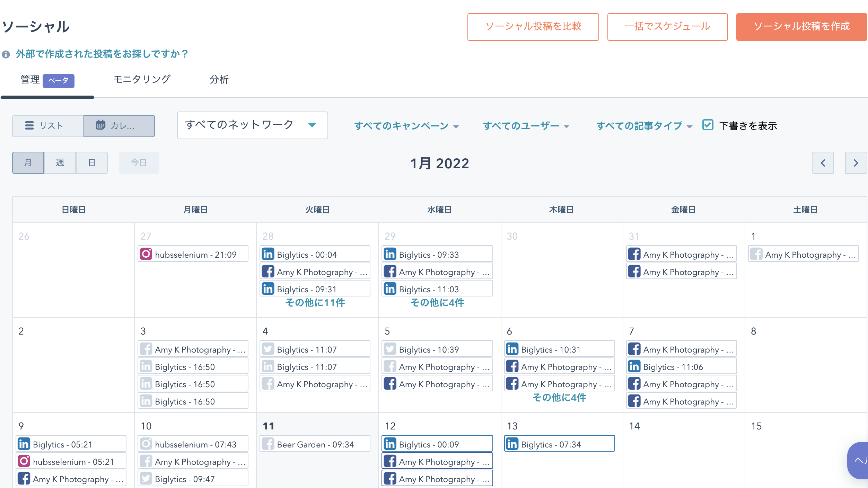Click the Twitter icon on Biglytics 11:07 post
The width and height of the screenshot is (868, 488).
(268, 349)
